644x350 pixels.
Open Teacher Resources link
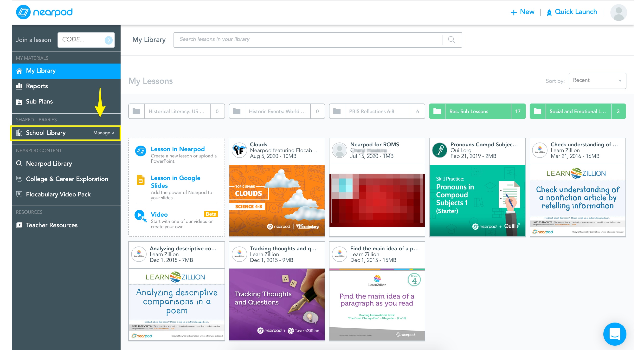tap(52, 225)
